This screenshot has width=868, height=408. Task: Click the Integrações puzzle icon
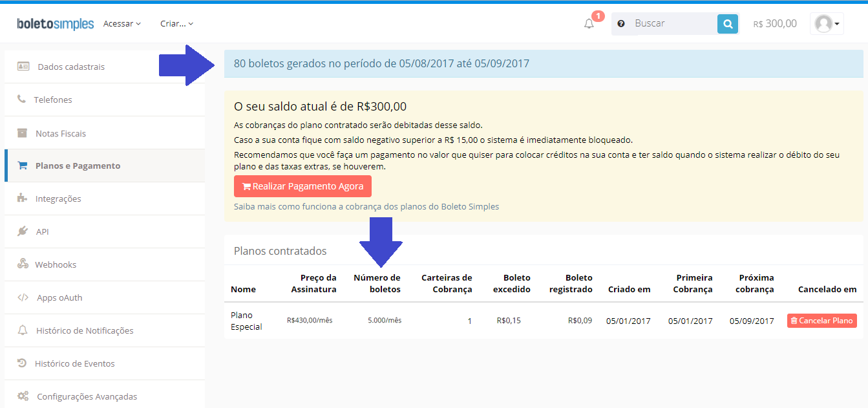pos(23,198)
